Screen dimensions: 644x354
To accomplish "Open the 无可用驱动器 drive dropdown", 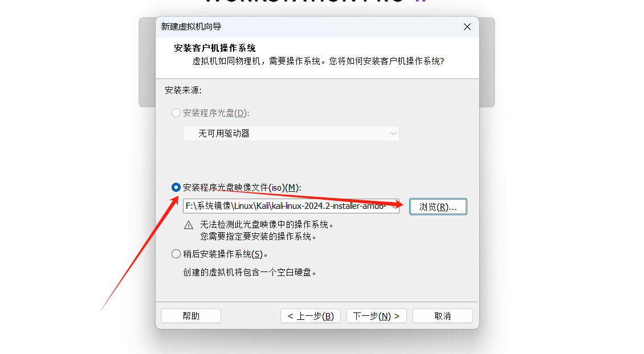I will pyautogui.click(x=291, y=133).
